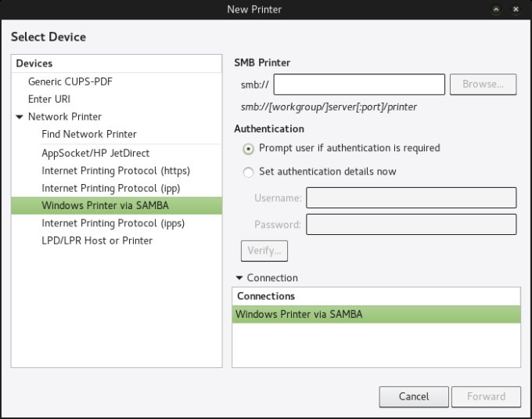Choose LPD/LPR Host or Printer

[97, 240]
